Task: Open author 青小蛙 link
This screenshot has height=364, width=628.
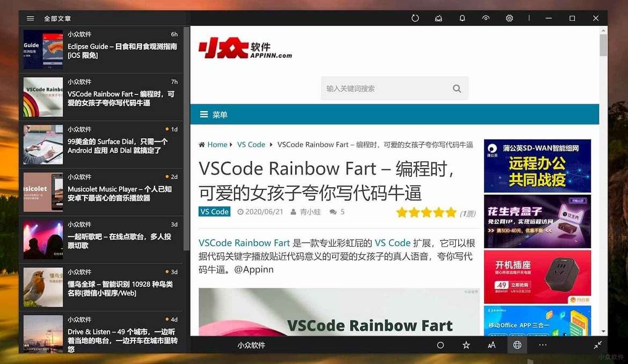Action: point(310,212)
